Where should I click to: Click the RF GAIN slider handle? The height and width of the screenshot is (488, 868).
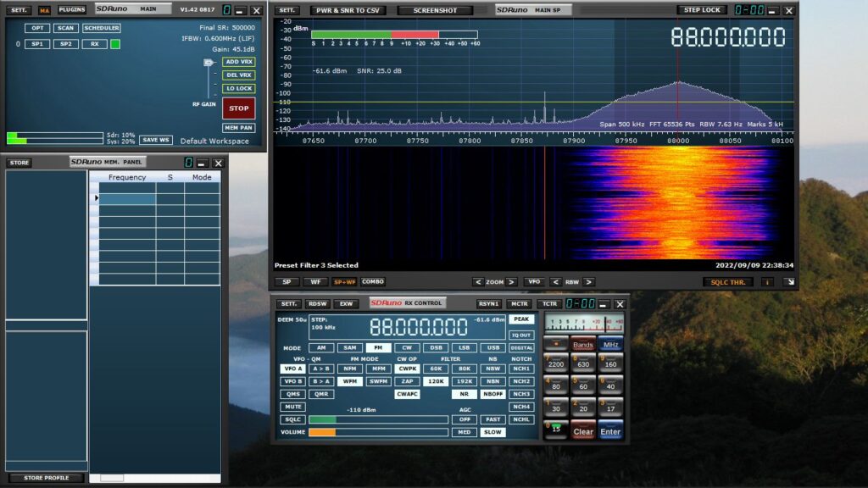[209, 63]
